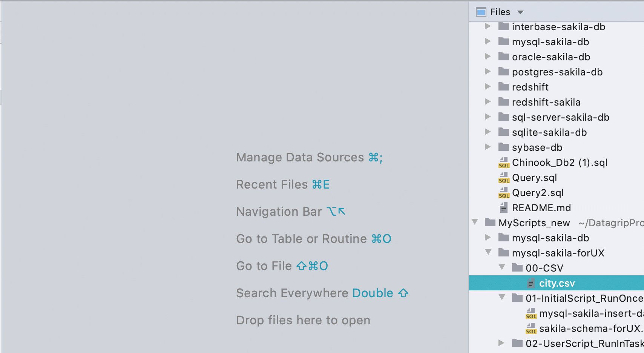Collapse the 00-CSV folder
The height and width of the screenshot is (353, 644).
pos(502,267)
